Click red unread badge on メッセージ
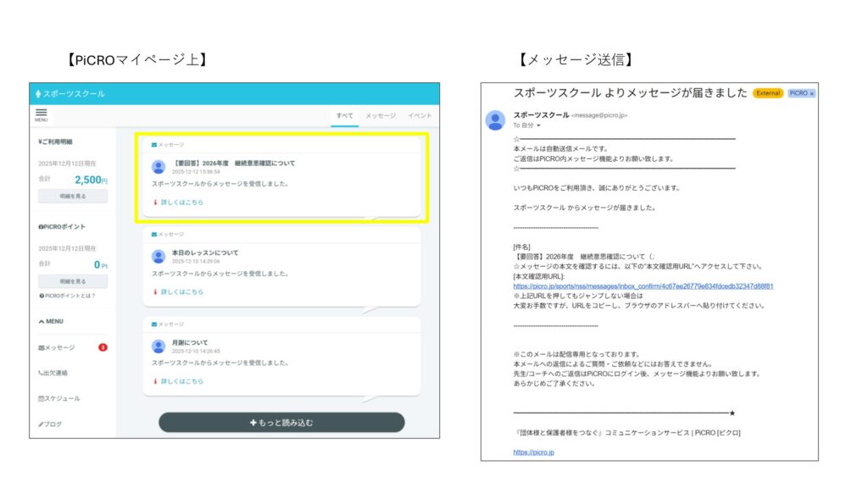The width and height of the screenshot is (868, 488). [103, 347]
